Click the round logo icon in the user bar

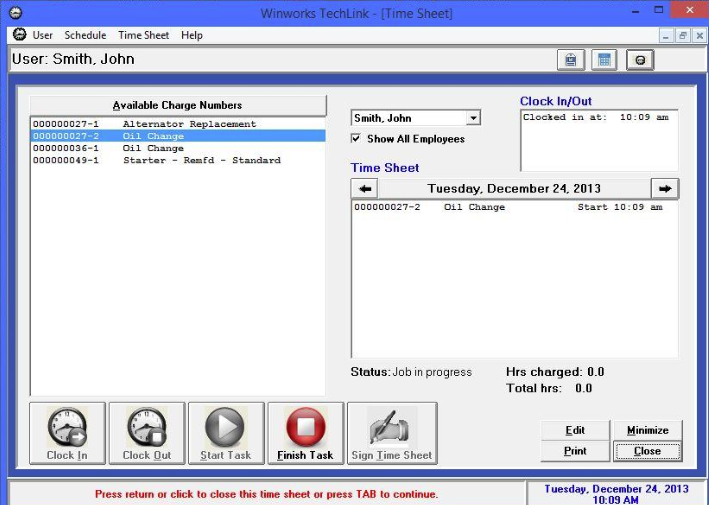pyautogui.click(x=640, y=60)
